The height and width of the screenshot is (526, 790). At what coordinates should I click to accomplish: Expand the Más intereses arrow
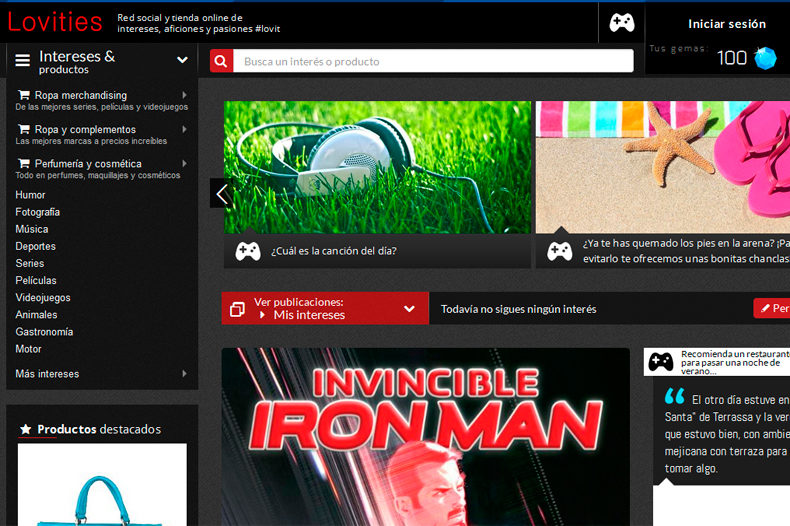click(184, 374)
